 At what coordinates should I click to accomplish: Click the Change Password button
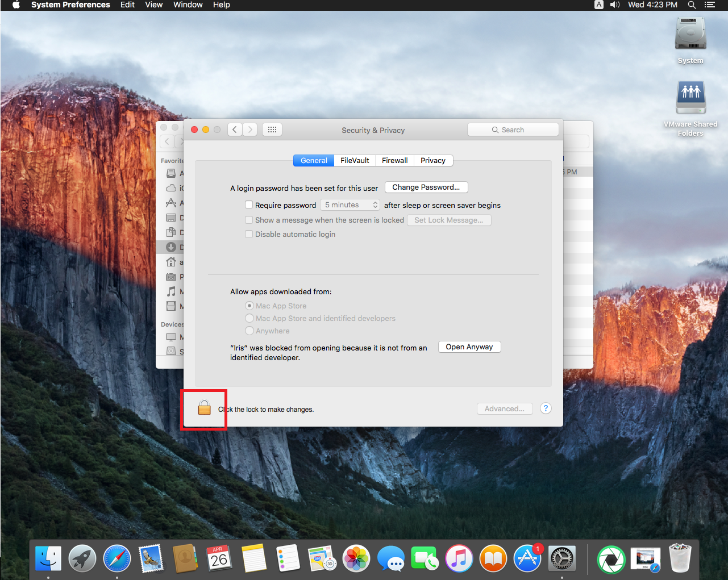tap(426, 187)
